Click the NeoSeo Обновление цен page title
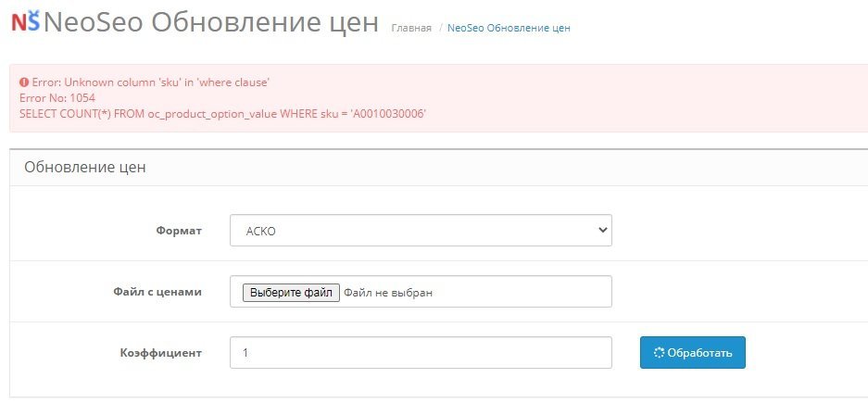 [x=211, y=22]
